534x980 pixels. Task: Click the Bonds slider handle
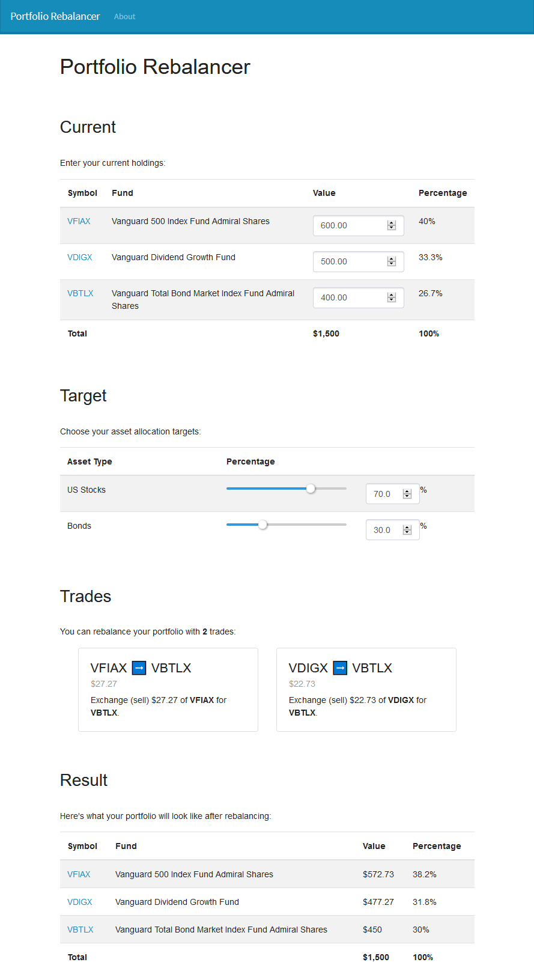pyautogui.click(x=262, y=525)
